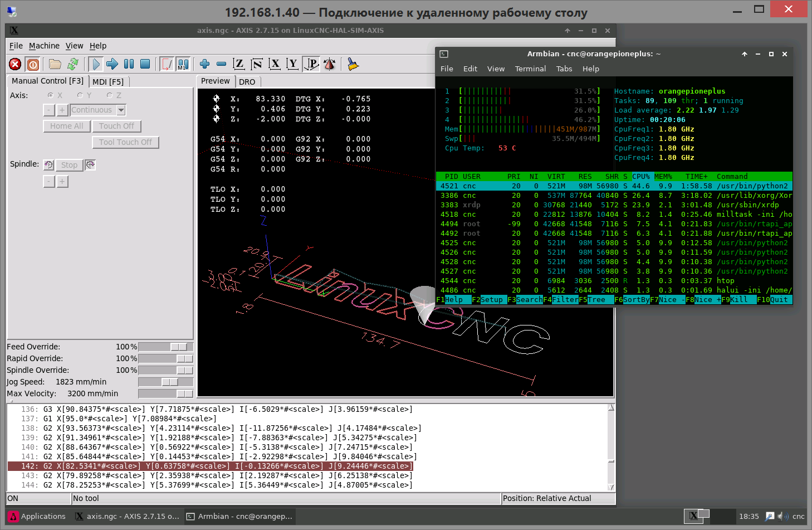
Task: Select perspective view P icon
Action: pyautogui.click(x=311, y=64)
